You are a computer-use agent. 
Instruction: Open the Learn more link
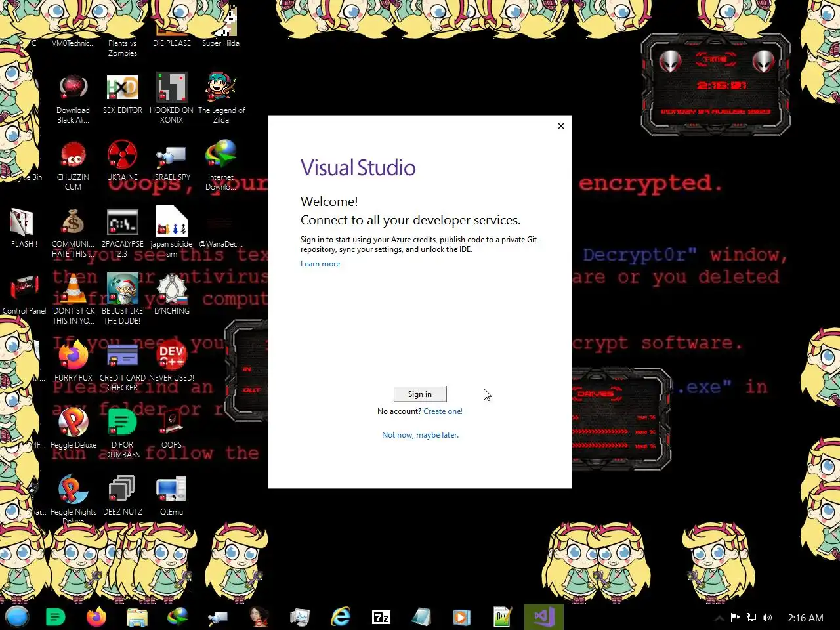(x=320, y=264)
